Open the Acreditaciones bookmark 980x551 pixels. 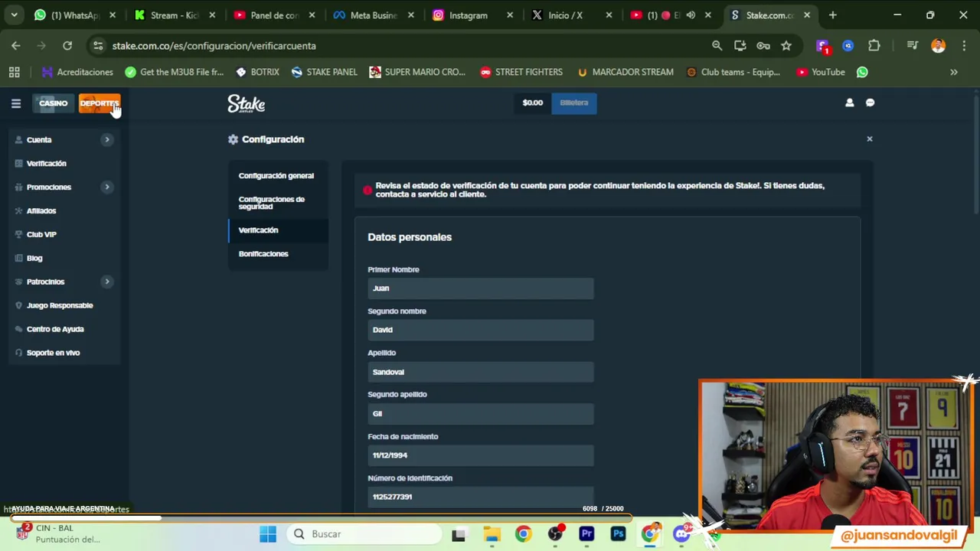[x=77, y=72]
